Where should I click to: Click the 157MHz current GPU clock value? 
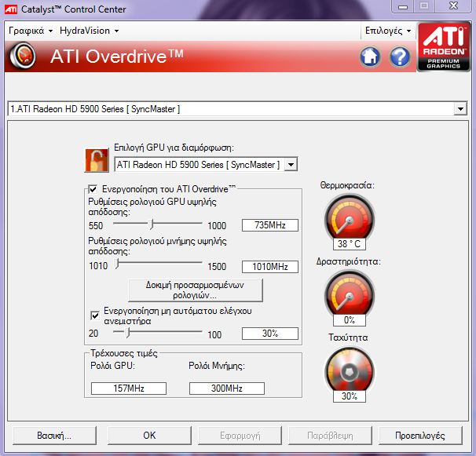click(x=129, y=389)
